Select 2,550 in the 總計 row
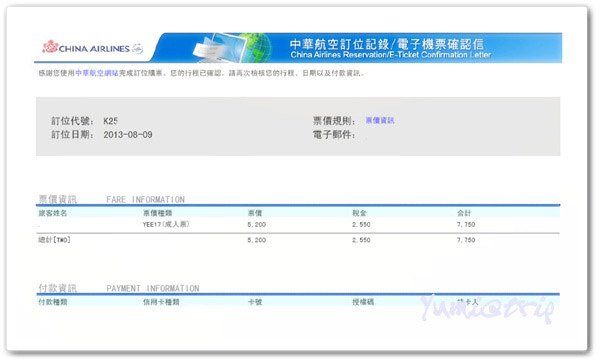 361,240
